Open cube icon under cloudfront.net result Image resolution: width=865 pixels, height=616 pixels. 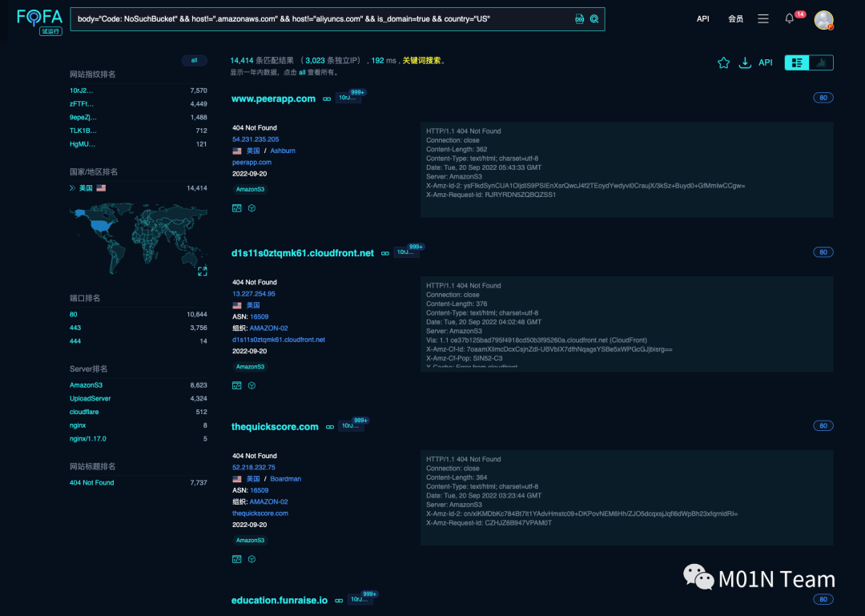pos(251,385)
